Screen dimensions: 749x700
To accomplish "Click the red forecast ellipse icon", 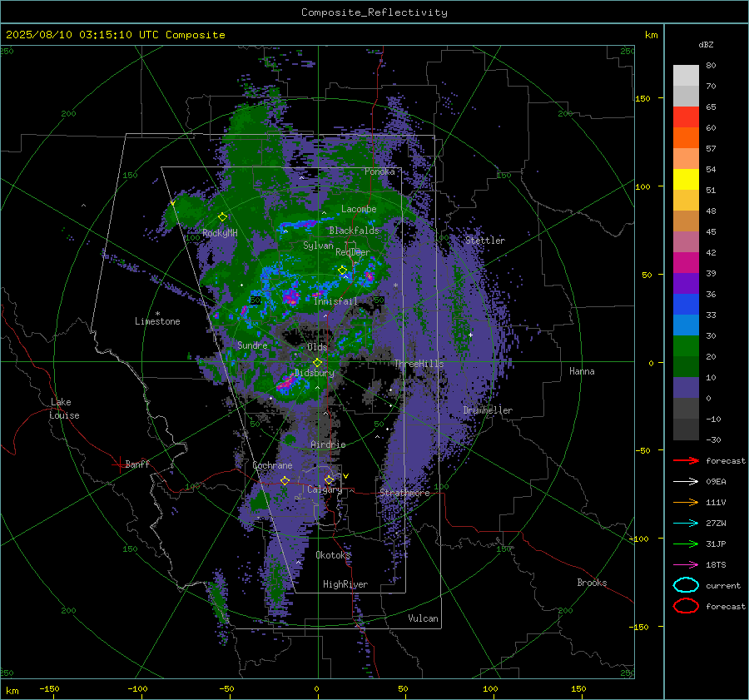I will point(686,606).
